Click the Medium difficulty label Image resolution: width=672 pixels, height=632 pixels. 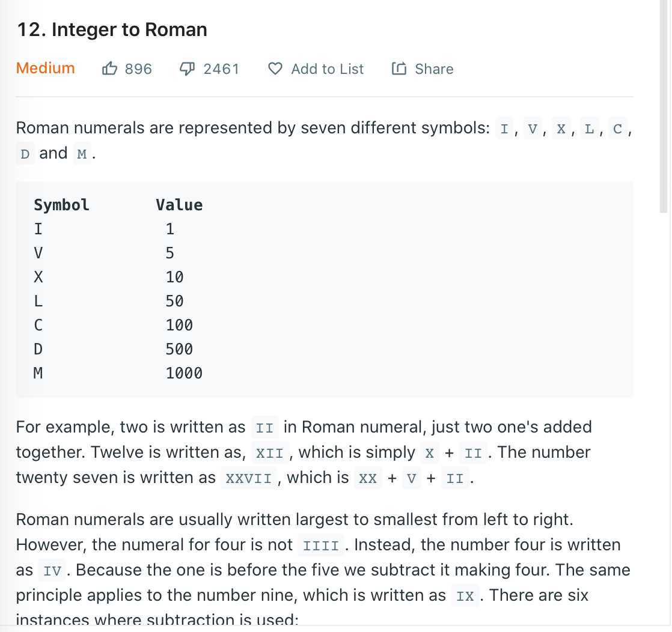[46, 68]
